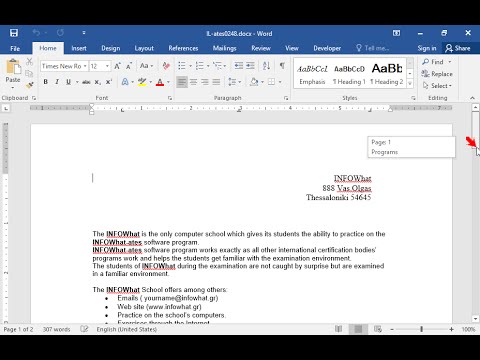Click Align Right icon
Viewport: 480px width, 360px height.
[205, 82]
